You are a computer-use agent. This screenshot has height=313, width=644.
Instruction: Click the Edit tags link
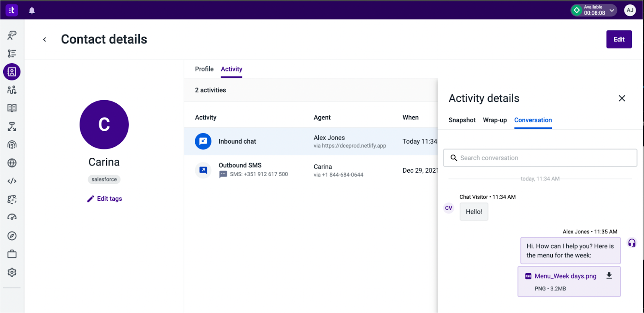coord(109,199)
